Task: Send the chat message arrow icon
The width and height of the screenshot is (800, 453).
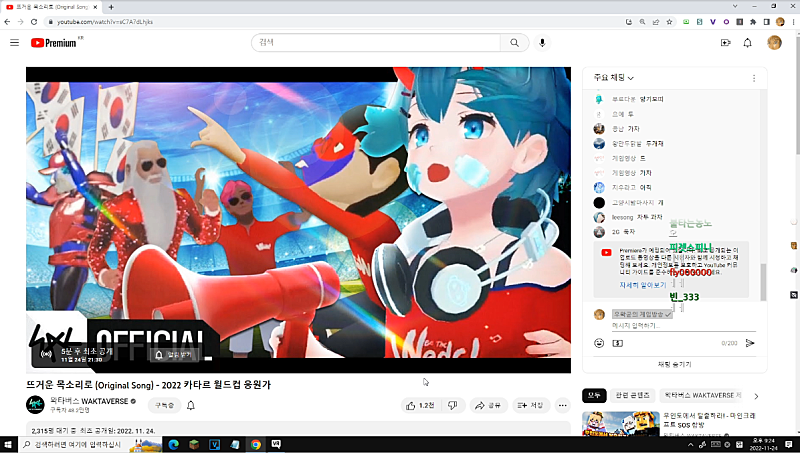Action: point(750,343)
